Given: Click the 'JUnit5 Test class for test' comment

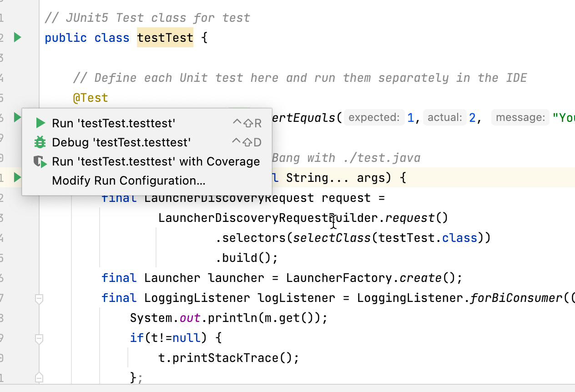Looking at the screenshot, I should (x=147, y=18).
